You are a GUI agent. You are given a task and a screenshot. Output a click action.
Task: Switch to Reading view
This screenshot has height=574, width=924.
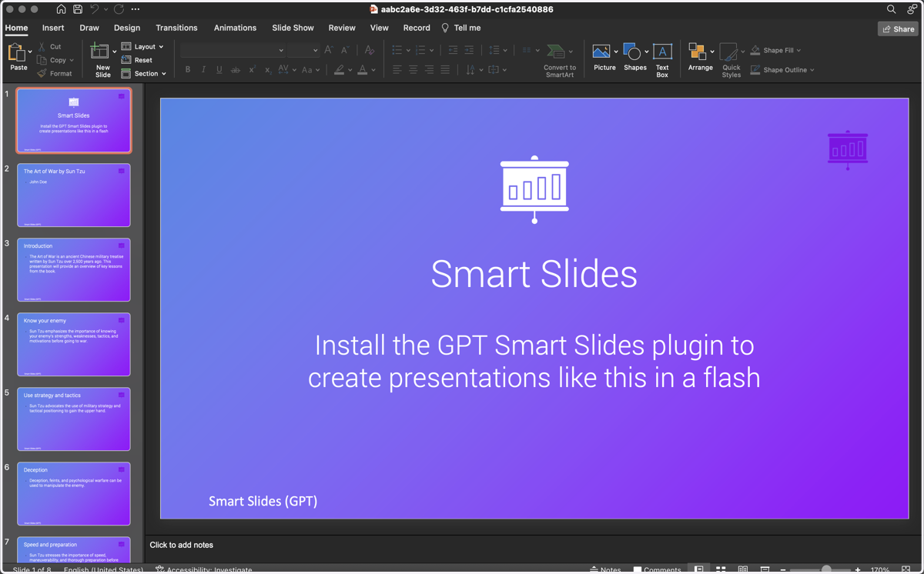743,569
